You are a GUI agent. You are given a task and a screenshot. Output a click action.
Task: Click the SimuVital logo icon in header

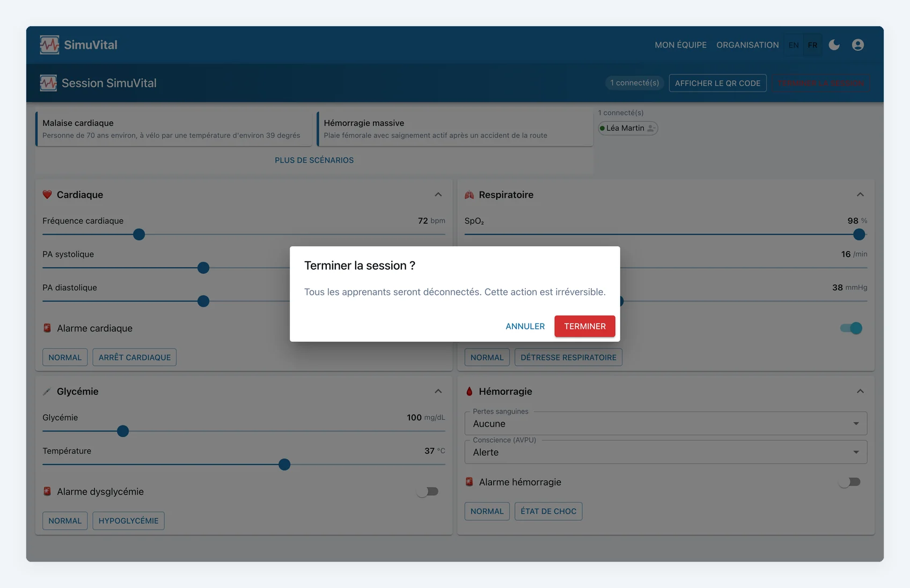tap(49, 45)
